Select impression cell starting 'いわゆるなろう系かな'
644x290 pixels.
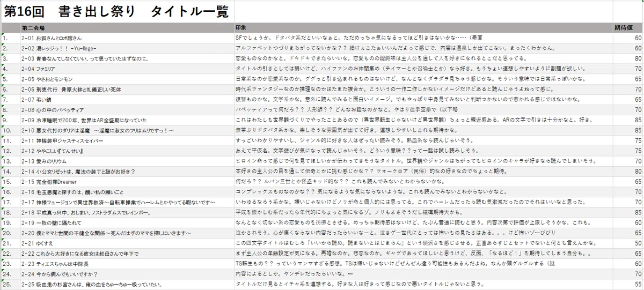(x=423, y=202)
